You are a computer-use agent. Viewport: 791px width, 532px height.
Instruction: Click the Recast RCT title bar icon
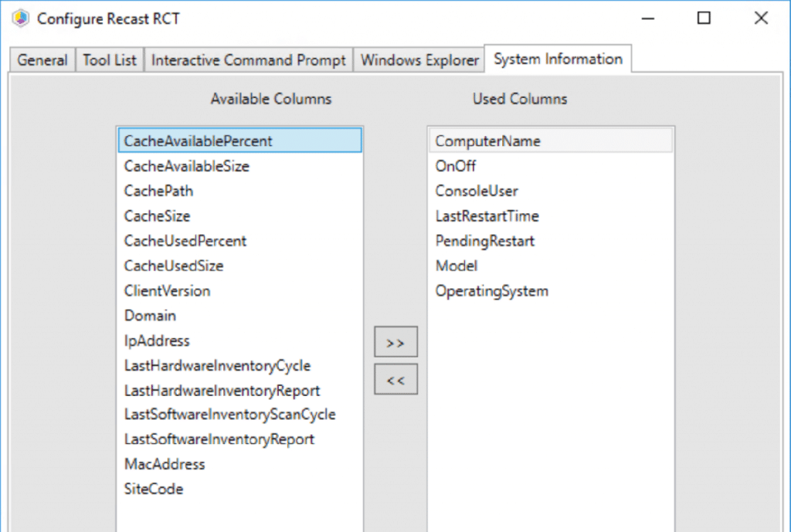pos(20,18)
